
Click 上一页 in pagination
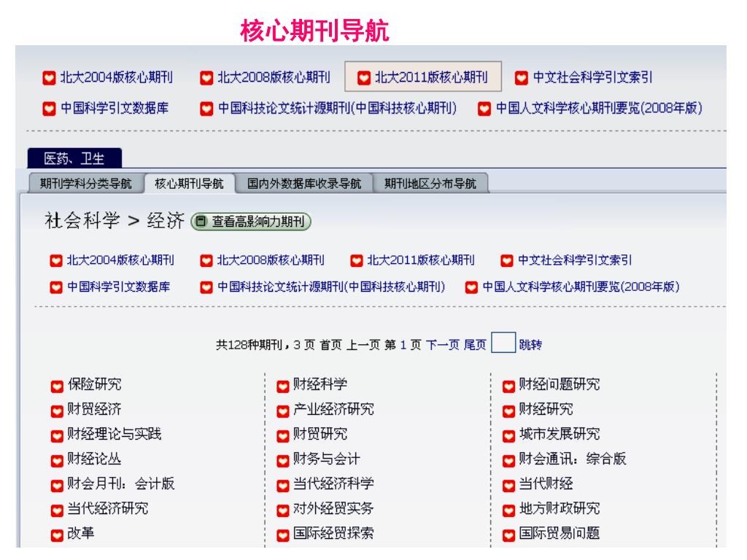pos(363,345)
